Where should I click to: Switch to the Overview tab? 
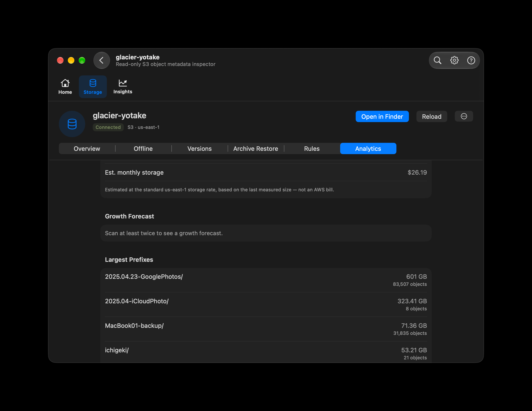[87, 148]
